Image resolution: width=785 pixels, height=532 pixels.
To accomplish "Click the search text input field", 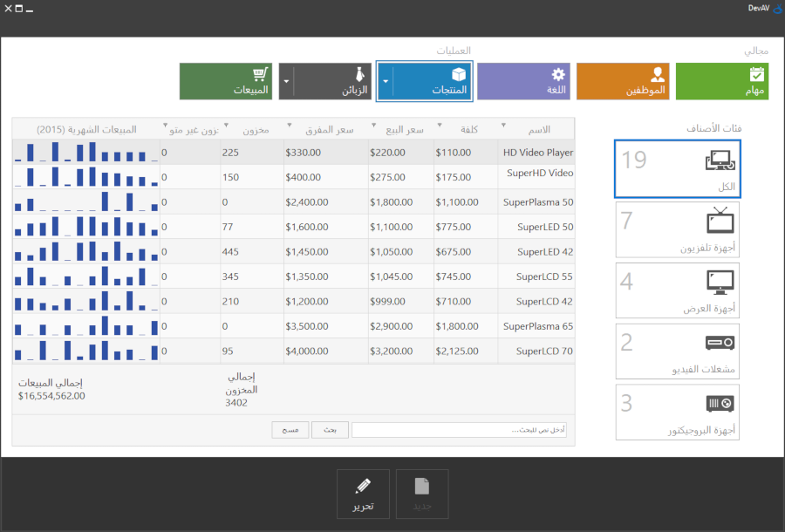I will point(460,430).
